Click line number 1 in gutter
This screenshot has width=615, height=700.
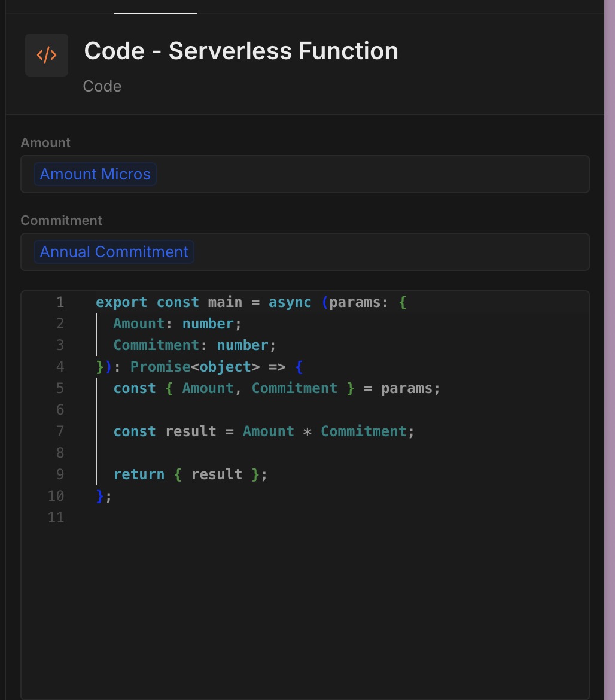coord(60,302)
